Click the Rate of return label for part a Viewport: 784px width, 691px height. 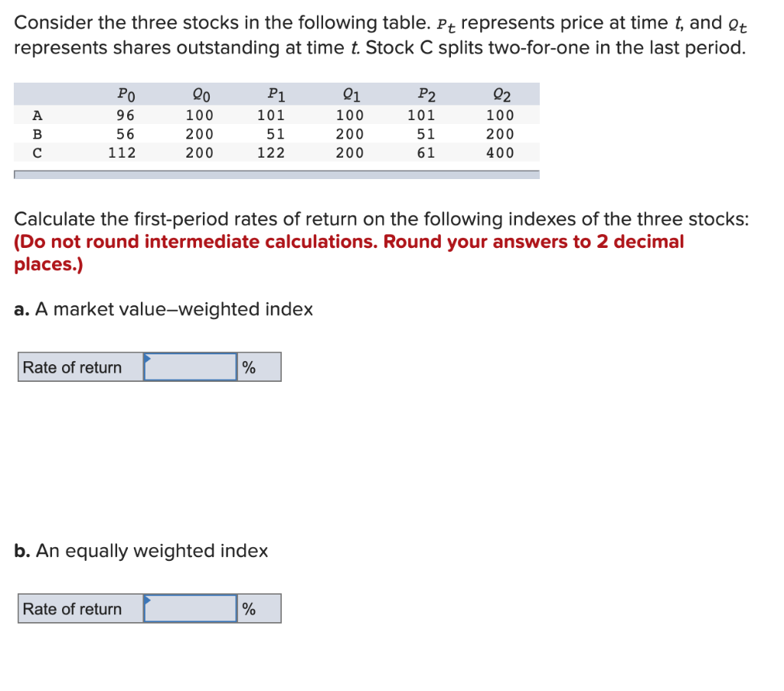pyautogui.click(x=73, y=367)
